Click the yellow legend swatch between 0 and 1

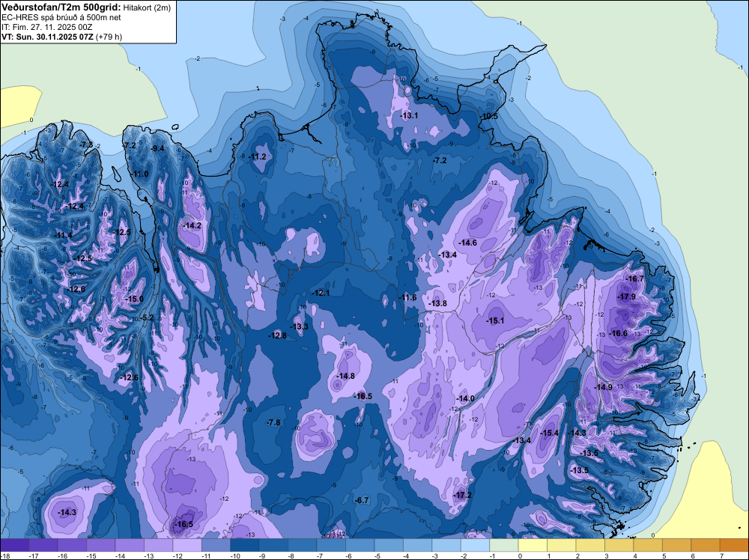tap(533, 545)
